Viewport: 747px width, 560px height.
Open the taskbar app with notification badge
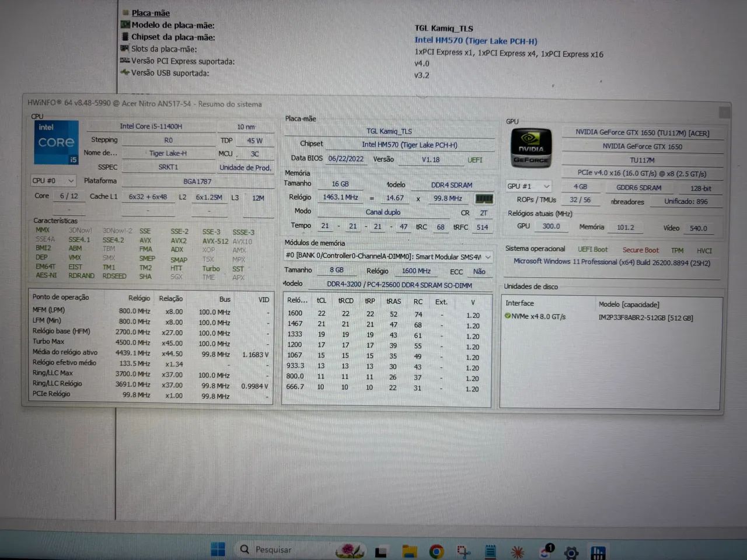pyautogui.click(x=546, y=551)
